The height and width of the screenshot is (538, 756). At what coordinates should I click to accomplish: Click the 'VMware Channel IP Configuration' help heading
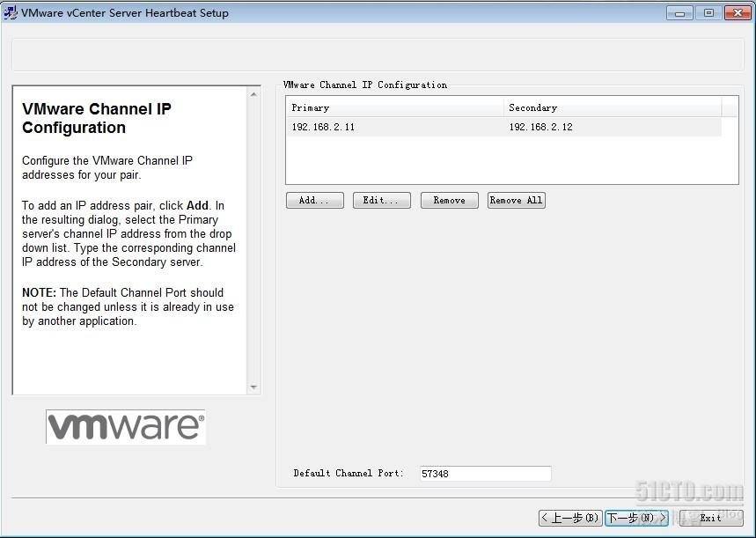[x=97, y=118]
